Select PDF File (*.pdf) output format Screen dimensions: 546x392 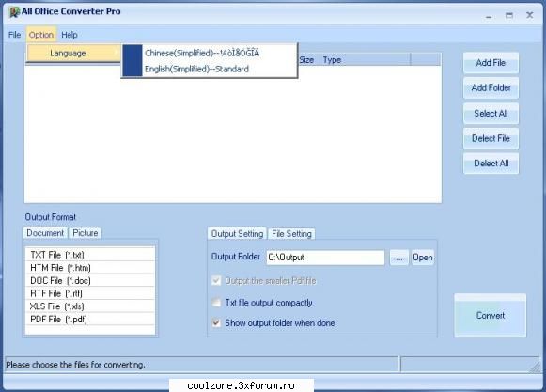[x=90, y=320]
